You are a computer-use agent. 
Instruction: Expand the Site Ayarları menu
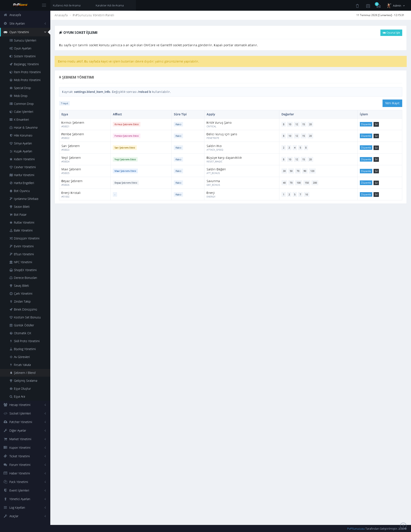point(25,24)
